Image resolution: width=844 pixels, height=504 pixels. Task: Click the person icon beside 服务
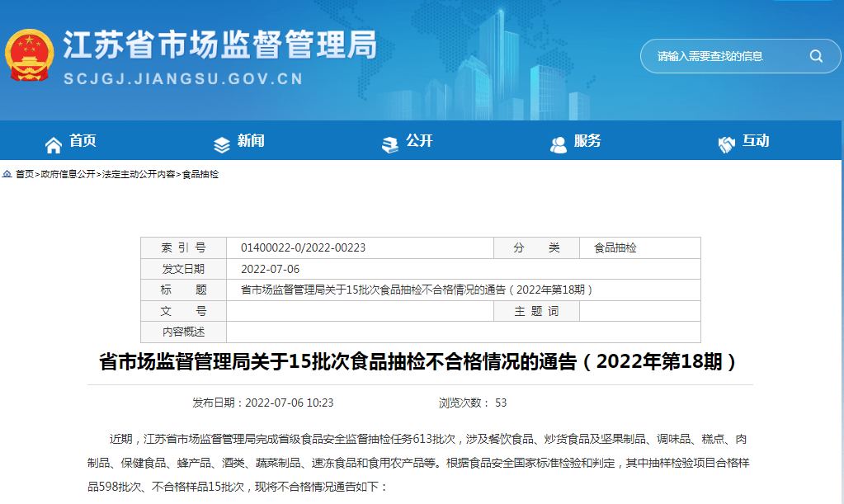[559, 144]
